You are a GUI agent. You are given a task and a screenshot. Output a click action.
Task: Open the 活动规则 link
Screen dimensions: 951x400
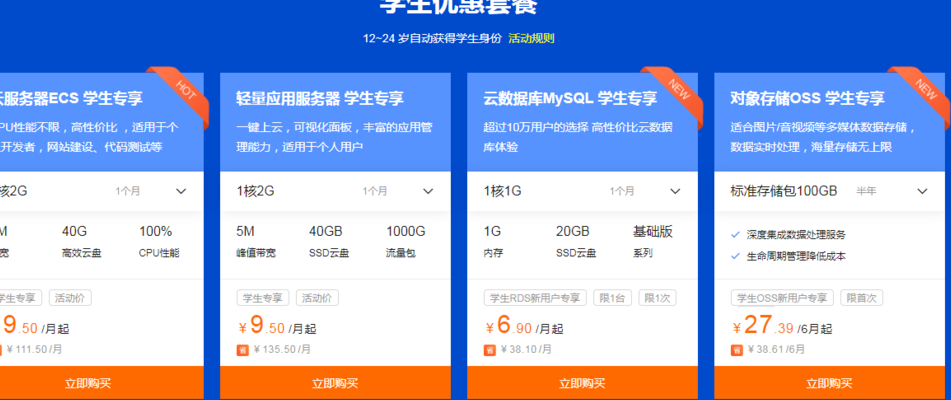tap(531, 38)
